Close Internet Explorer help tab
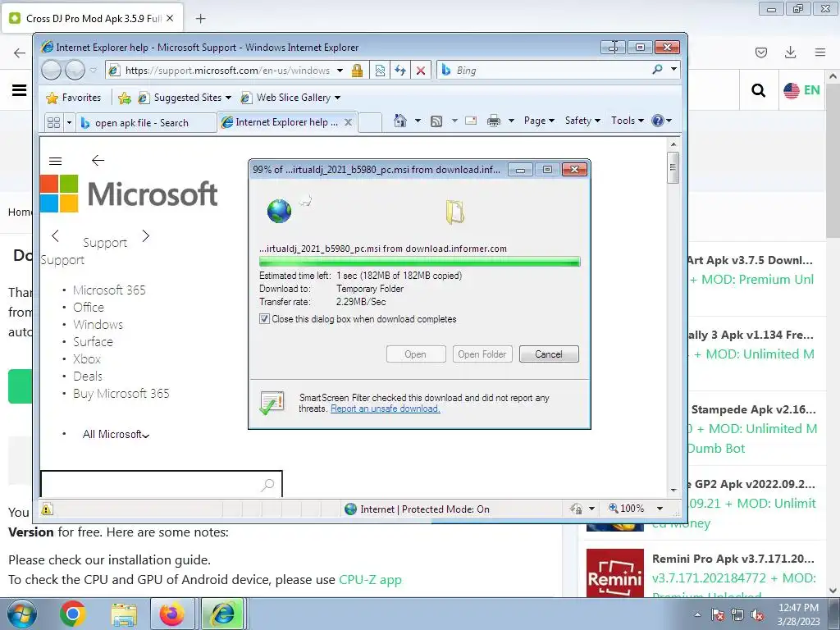This screenshot has width=840, height=630. (348, 122)
